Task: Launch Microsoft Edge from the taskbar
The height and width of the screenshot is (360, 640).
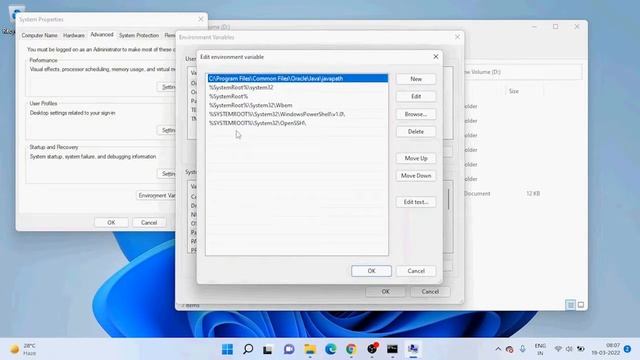Action: [331, 349]
